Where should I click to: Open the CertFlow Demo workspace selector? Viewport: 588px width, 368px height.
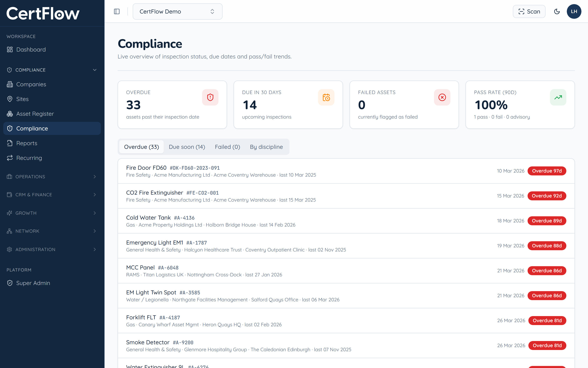point(177,11)
